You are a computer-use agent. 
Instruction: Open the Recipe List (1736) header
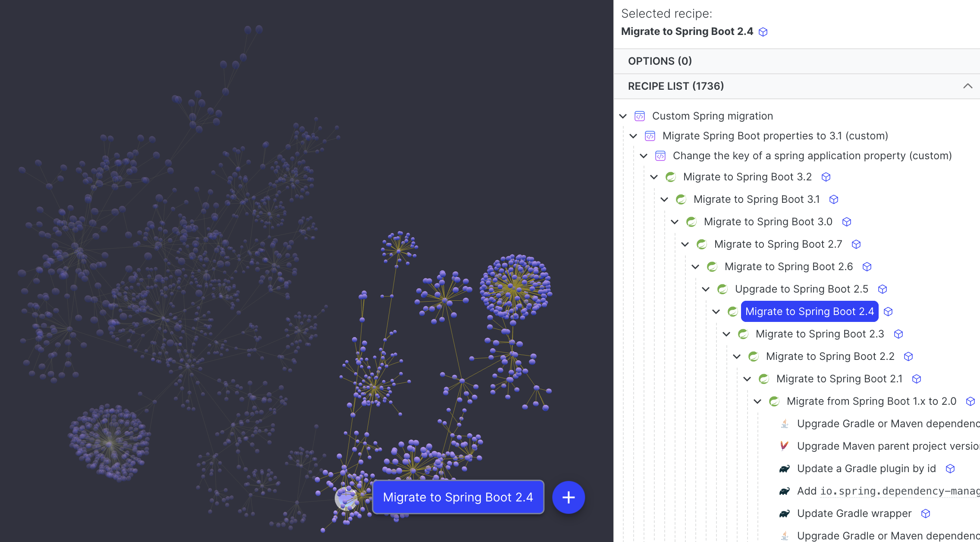[797, 86]
